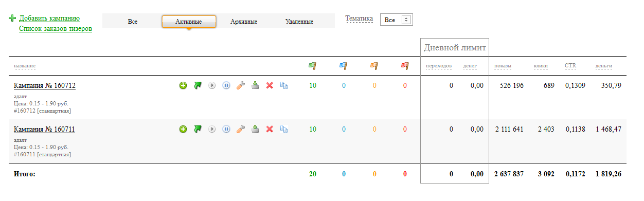The width and height of the screenshot is (644, 201).
Task: Click green arrow icon for Кампания № 160711
Action: (198, 129)
